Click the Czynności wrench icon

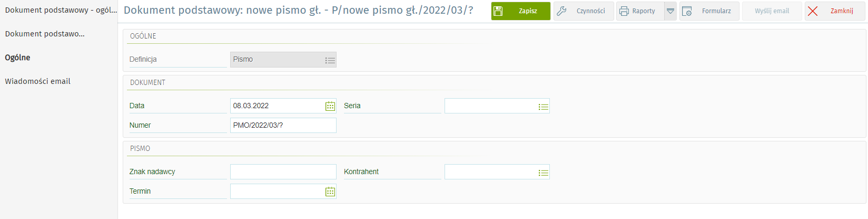click(561, 11)
